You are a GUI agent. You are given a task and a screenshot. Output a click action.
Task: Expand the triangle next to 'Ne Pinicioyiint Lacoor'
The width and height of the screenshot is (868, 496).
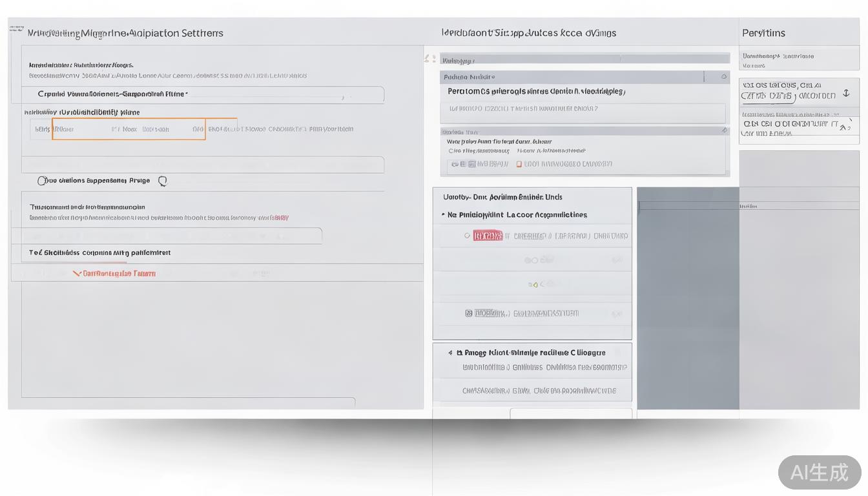pyautogui.click(x=443, y=214)
